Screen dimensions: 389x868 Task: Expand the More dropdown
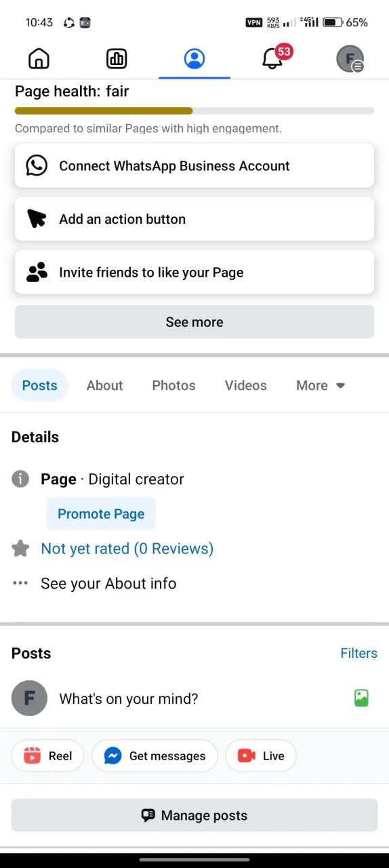coord(321,385)
